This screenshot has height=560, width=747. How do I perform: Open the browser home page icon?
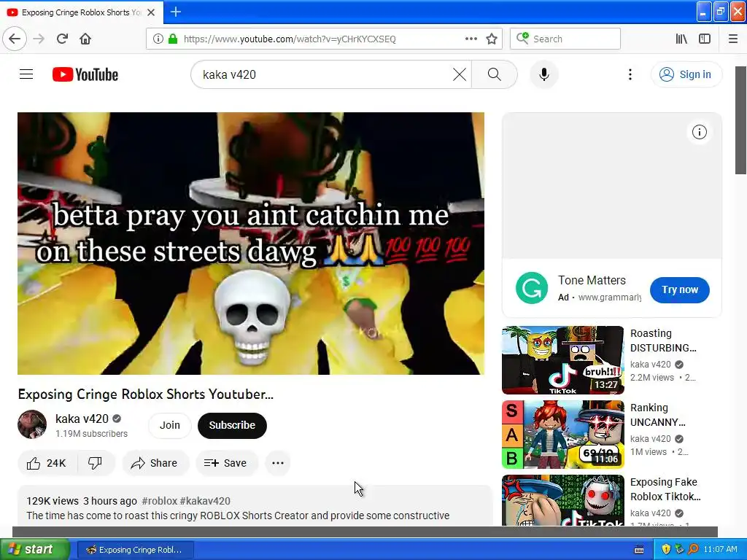coord(85,39)
